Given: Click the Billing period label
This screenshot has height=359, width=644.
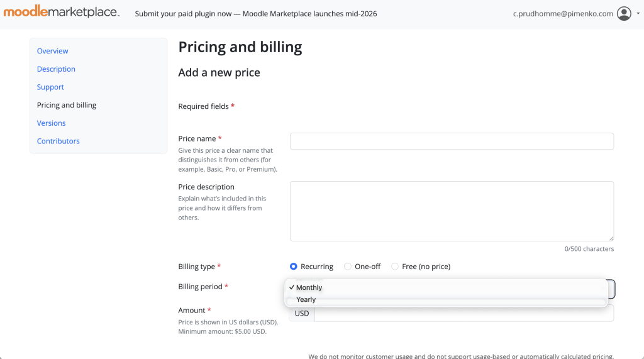Looking at the screenshot, I should [x=201, y=287].
